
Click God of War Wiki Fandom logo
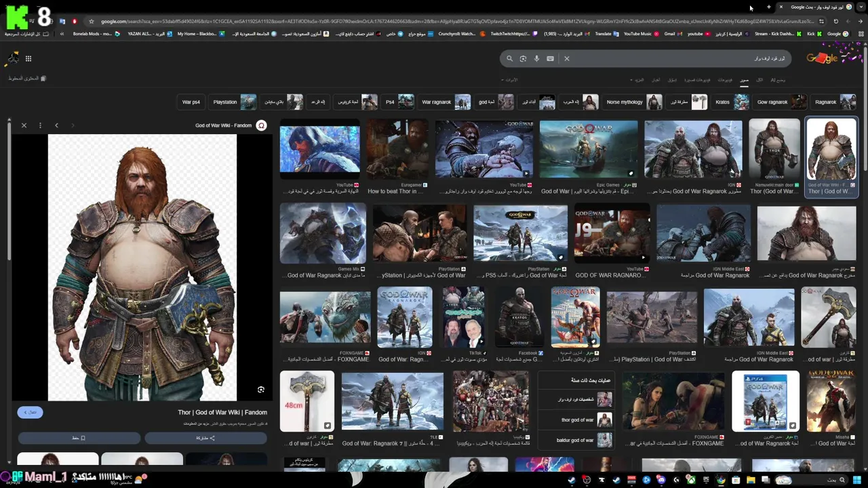pyautogui.click(x=261, y=125)
